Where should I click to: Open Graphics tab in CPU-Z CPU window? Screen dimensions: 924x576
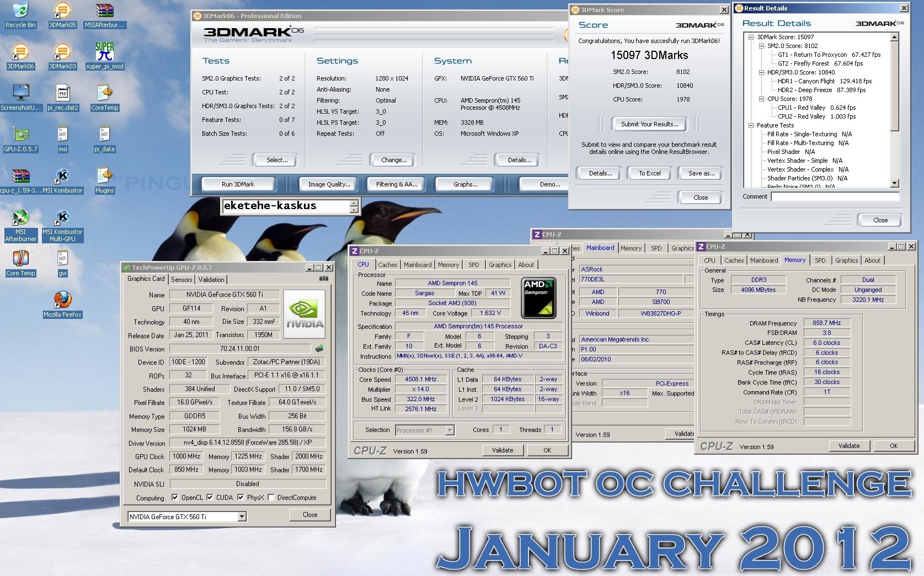pyautogui.click(x=500, y=265)
